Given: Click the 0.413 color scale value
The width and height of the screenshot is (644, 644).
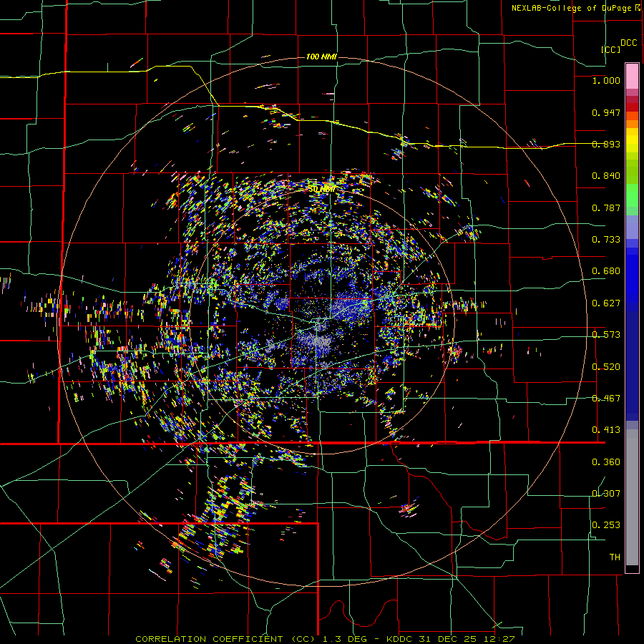Looking at the screenshot, I should click(606, 430).
